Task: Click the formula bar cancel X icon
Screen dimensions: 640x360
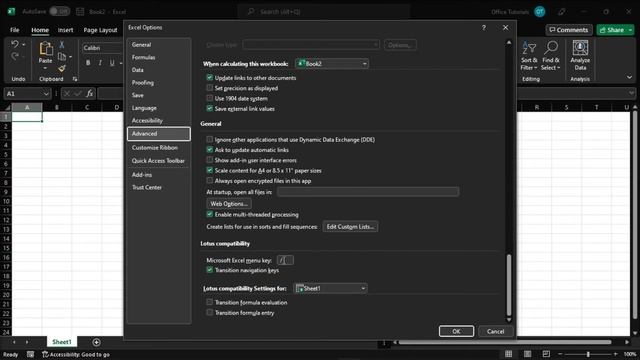Action: [x=67, y=93]
